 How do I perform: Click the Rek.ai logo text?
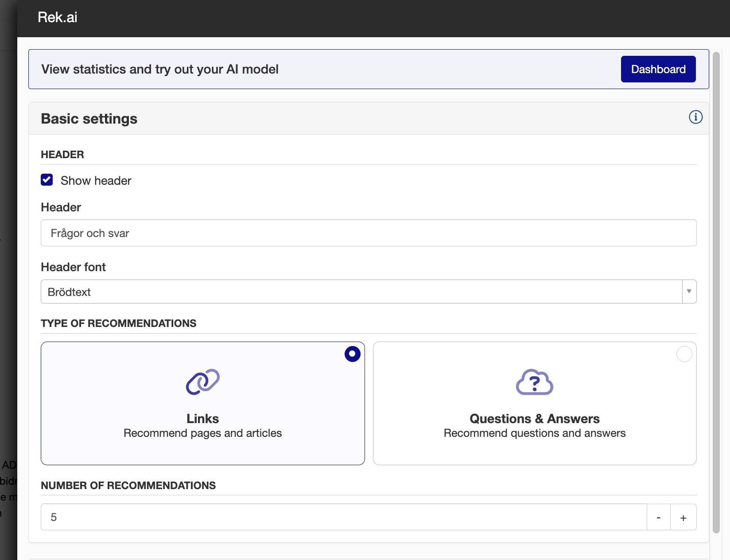(58, 17)
